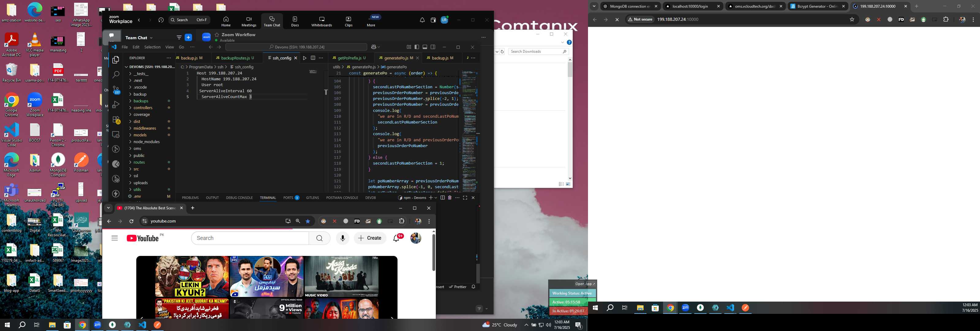Toggle bookmark star for youtube.com
This screenshot has height=331, width=980.
[x=308, y=221]
